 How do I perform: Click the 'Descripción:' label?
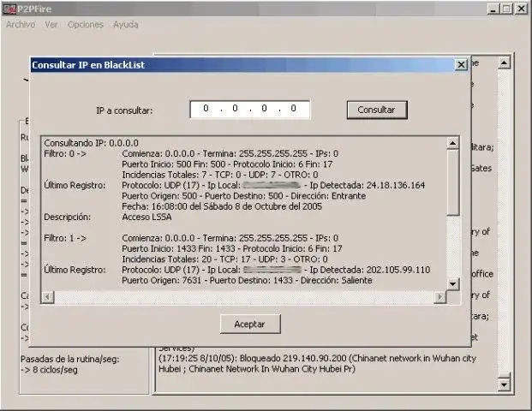pyautogui.click(x=67, y=217)
